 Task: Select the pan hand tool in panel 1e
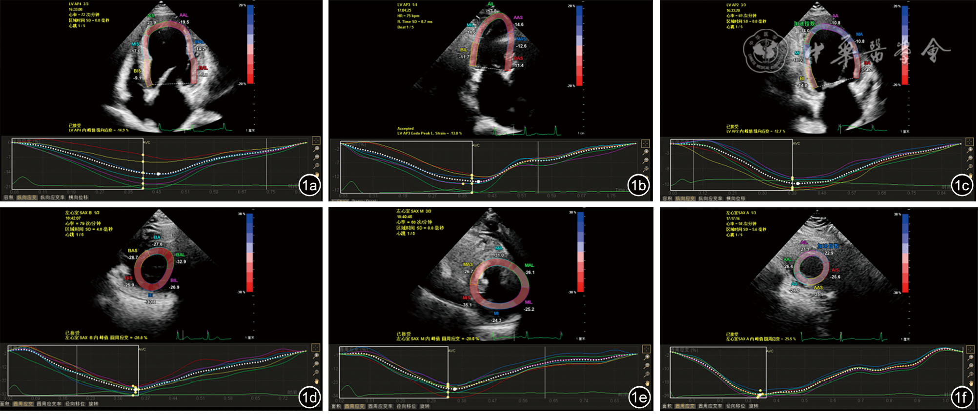pyautogui.click(x=647, y=383)
